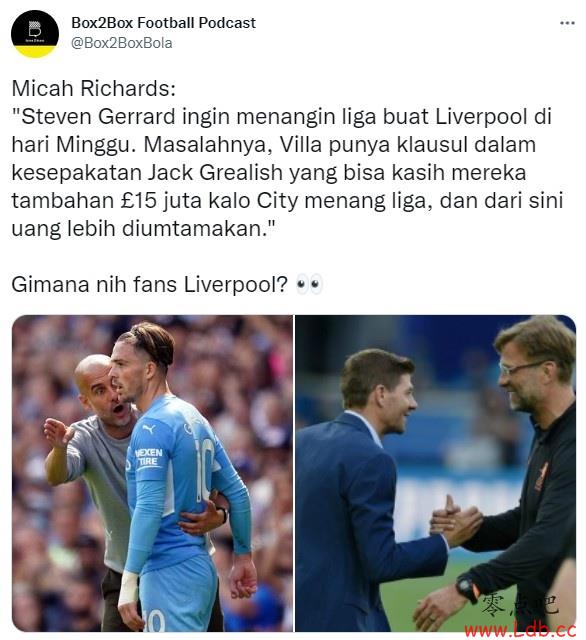586x640 pixels.
Task: Click the number 10 on the blue jersey
Action: tap(204, 469)
